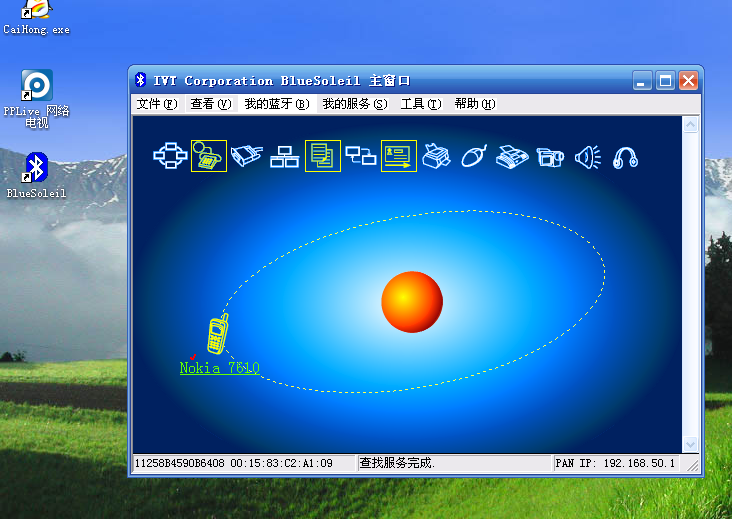Select the Personal Area Networking service icon
This screenshot has width=732, height=519.
coord(170,155)
